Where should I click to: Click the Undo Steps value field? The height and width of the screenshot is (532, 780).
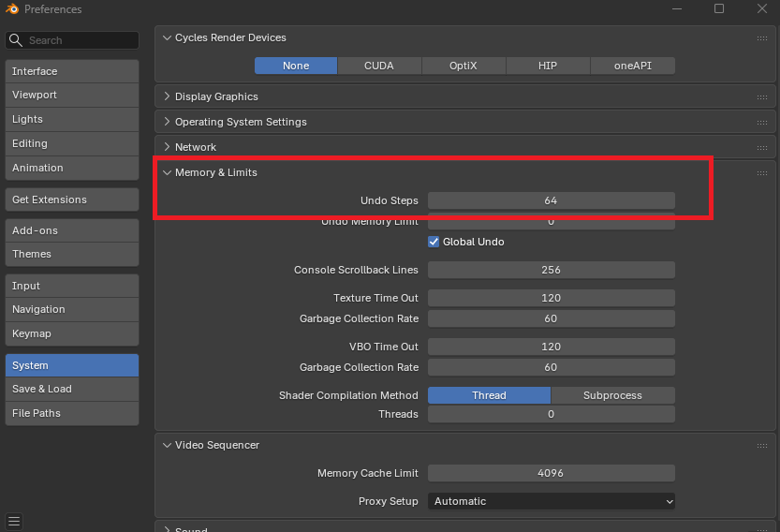(x=552, y=200)
